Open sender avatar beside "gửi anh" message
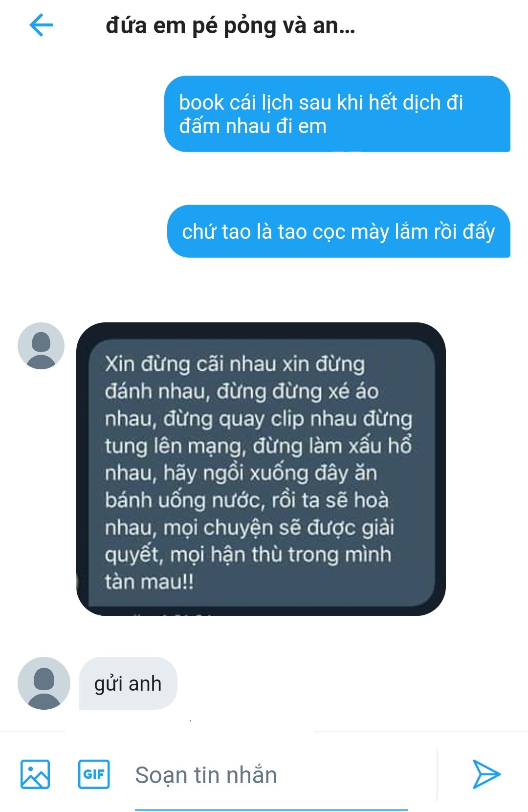528x812 pixels. tap(44, 683)
